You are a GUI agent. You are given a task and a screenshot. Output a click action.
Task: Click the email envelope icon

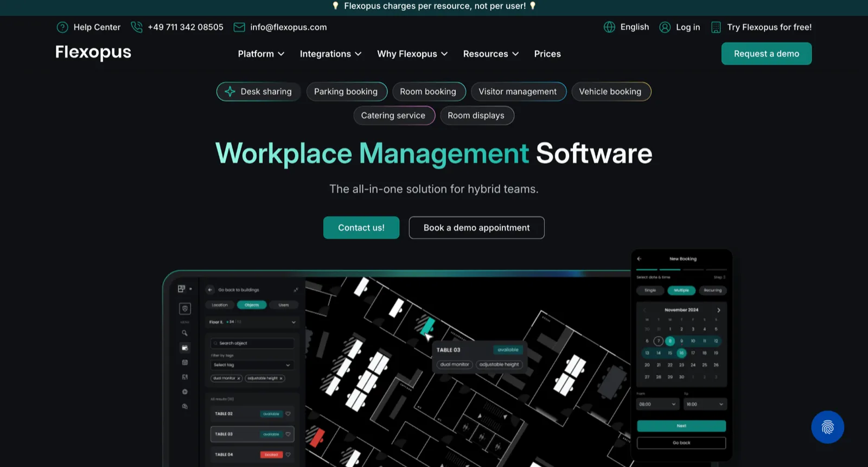tap(239, 27)
